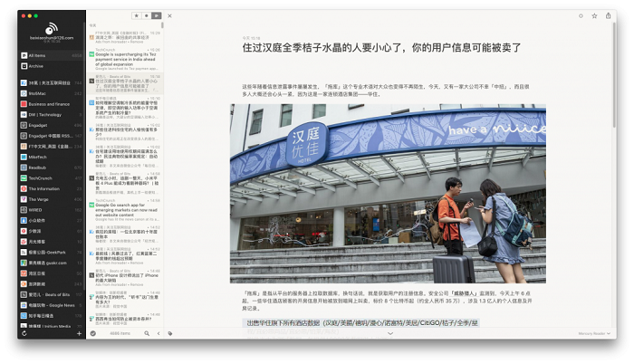Show only starred items filter
This screenshot has width=634, height=364.
[x=136, y=15]
